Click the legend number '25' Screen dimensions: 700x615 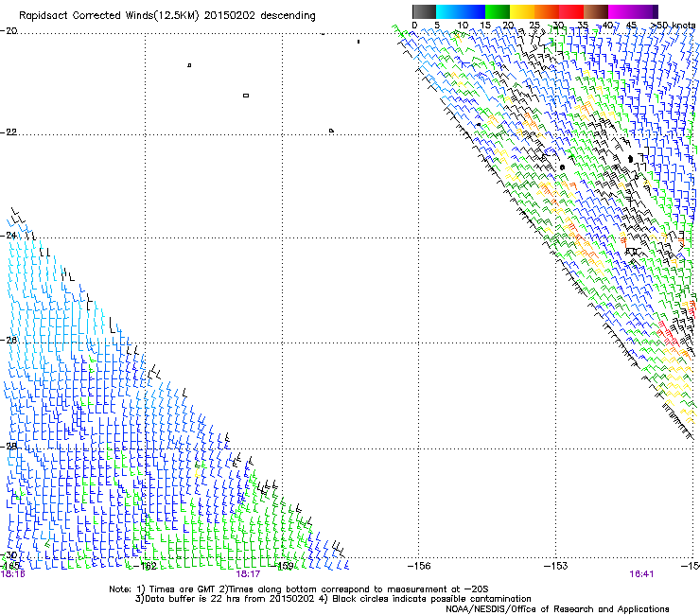pos(534,26)
